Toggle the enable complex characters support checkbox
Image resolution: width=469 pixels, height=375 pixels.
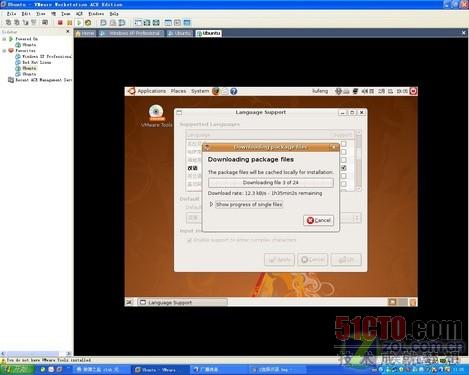(189, 240)
